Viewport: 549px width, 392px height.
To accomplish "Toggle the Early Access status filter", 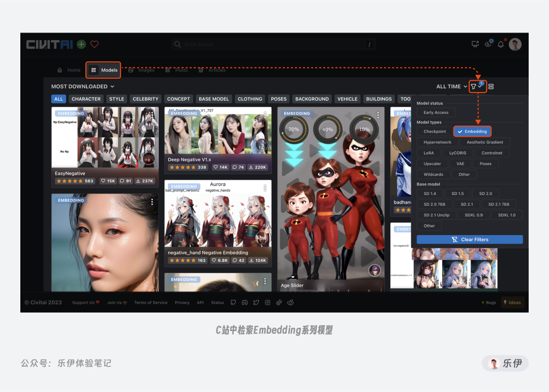I will point(436,113).
